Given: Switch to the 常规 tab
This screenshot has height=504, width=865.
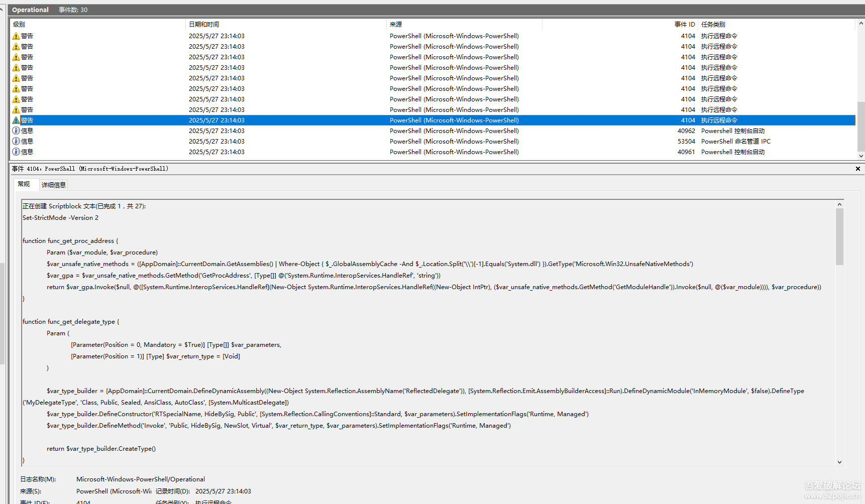Looking at the screenshot, I should point(24,184).
